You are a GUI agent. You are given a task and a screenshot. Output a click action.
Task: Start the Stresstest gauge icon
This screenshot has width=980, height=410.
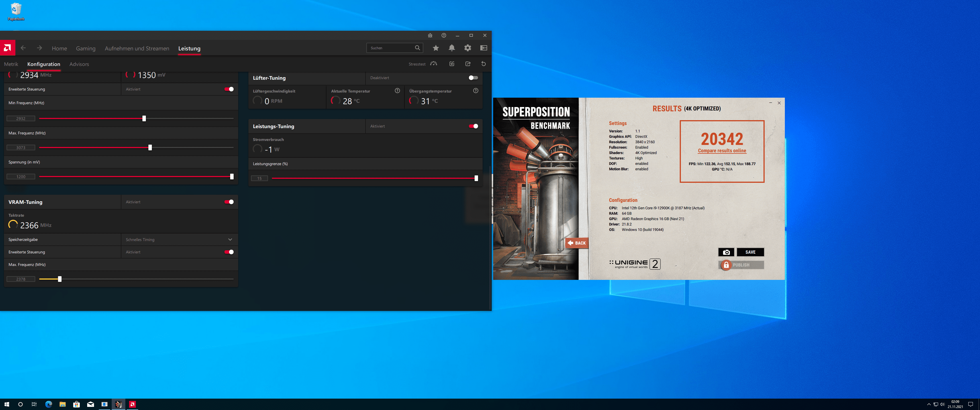coord(433,64)
